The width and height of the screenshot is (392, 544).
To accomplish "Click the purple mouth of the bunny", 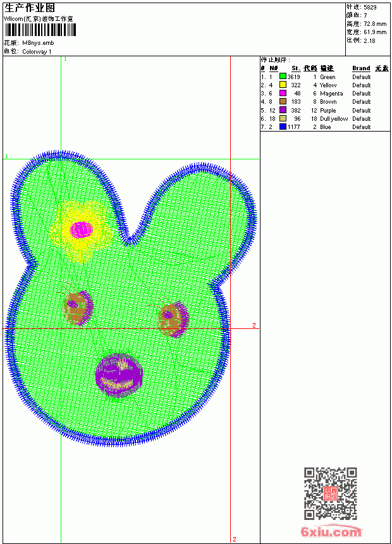I will 119,375.
